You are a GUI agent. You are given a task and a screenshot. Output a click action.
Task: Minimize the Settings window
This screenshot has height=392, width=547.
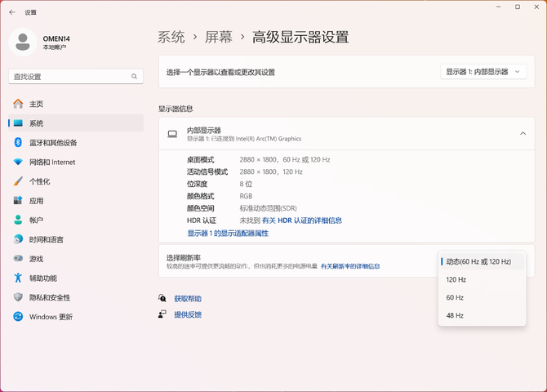[x=499, y=7]
